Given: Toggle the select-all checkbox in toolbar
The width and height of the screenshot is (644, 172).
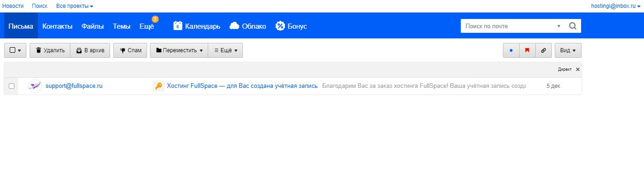Looking at the screenshot, I should point(13,50).
